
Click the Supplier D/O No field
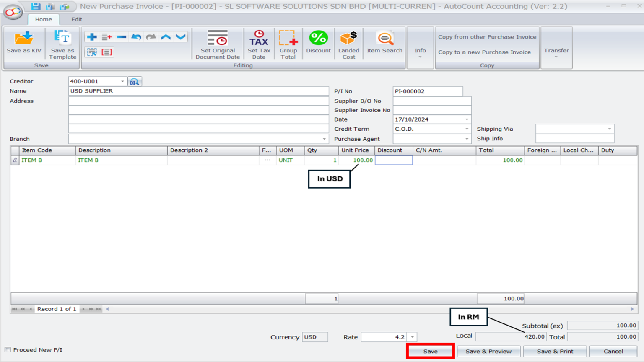click(x=432, y=101)
